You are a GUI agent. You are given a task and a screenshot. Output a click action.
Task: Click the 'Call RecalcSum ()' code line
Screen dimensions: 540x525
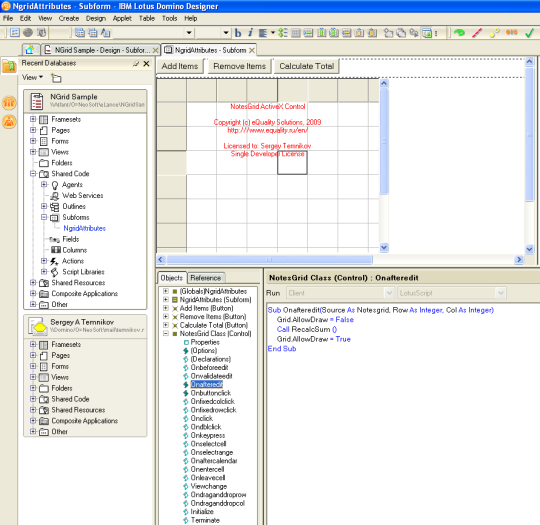[307, 329]
